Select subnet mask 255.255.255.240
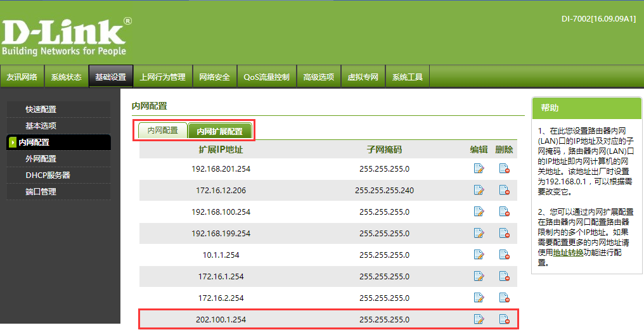 pyautogui.click(x=384, y=190)
